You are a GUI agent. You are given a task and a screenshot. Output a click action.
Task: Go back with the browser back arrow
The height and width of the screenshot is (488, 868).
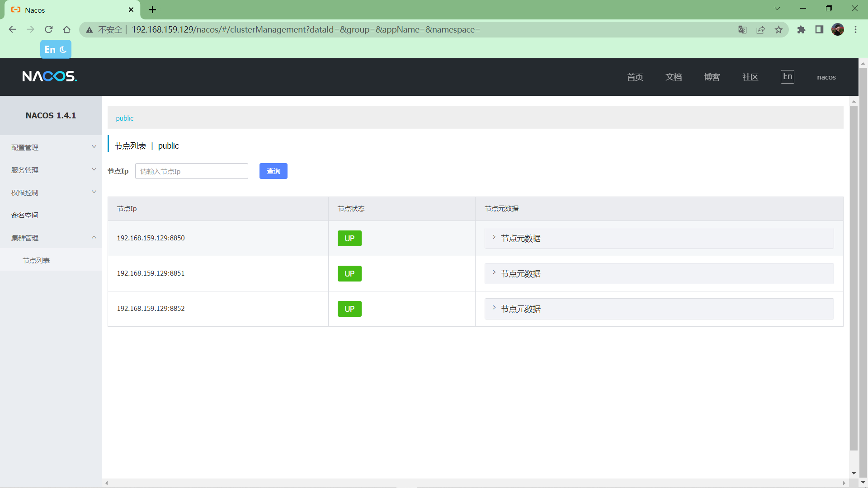[13, 29]
